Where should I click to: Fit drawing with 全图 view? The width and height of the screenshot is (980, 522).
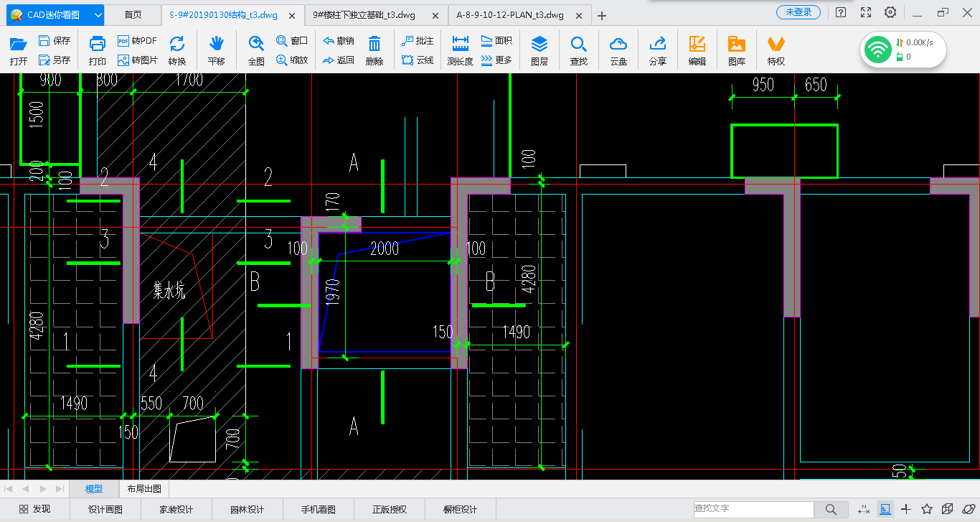pos(256,51)
